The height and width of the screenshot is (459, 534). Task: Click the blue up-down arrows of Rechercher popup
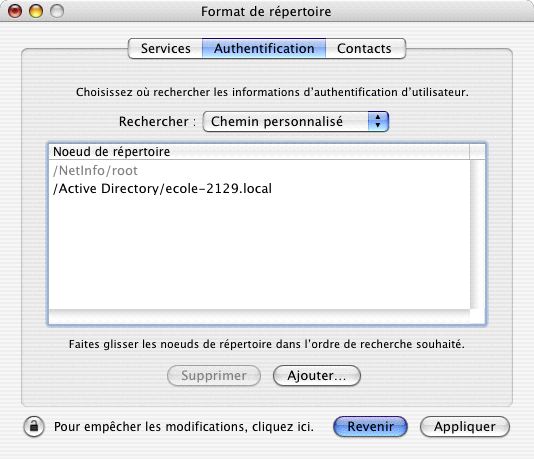point(378,122)
